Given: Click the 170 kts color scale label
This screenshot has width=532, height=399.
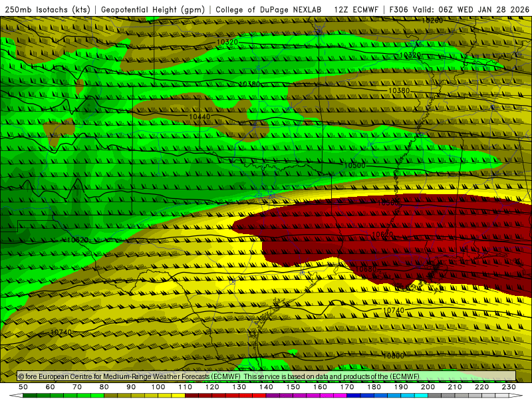Looking at the screenshot, I should point(347,387).
